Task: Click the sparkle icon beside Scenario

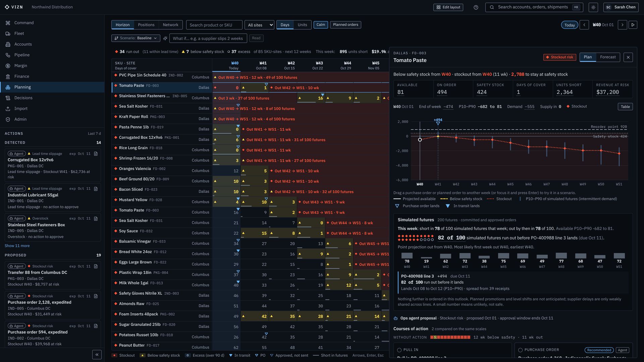Action: (x=165, y=38)
